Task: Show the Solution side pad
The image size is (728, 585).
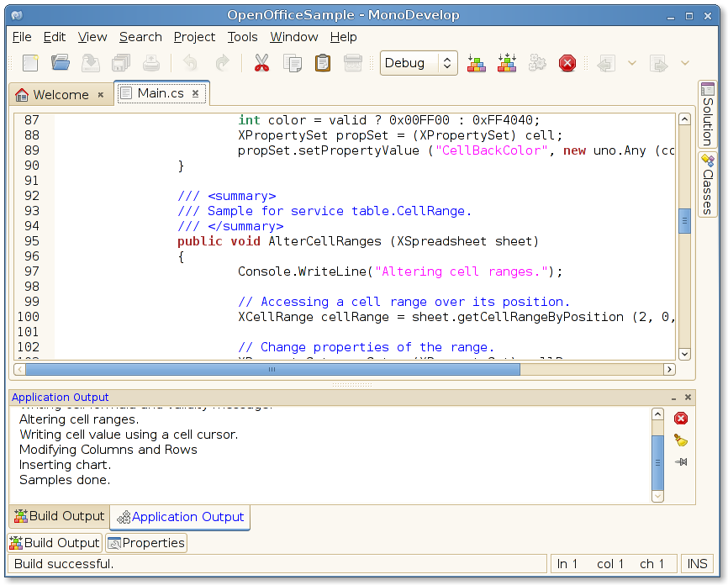Action: [x=707, y=115]
